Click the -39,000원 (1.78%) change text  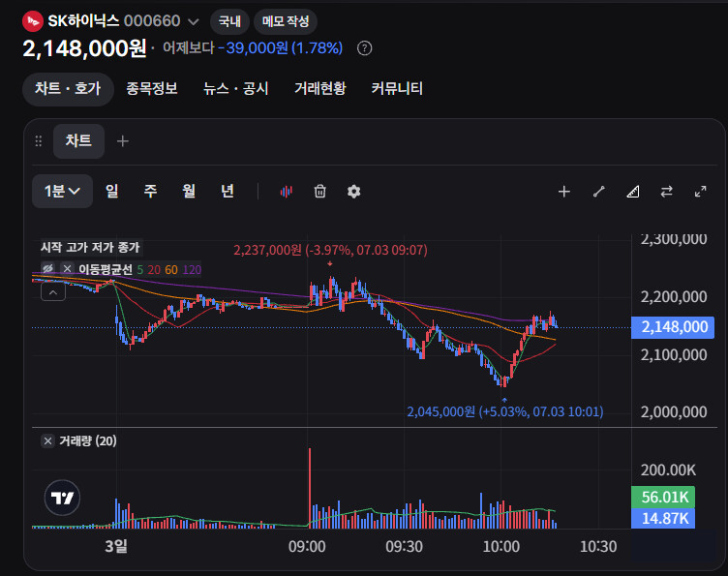pyautogui.click(x=280, y=47)
